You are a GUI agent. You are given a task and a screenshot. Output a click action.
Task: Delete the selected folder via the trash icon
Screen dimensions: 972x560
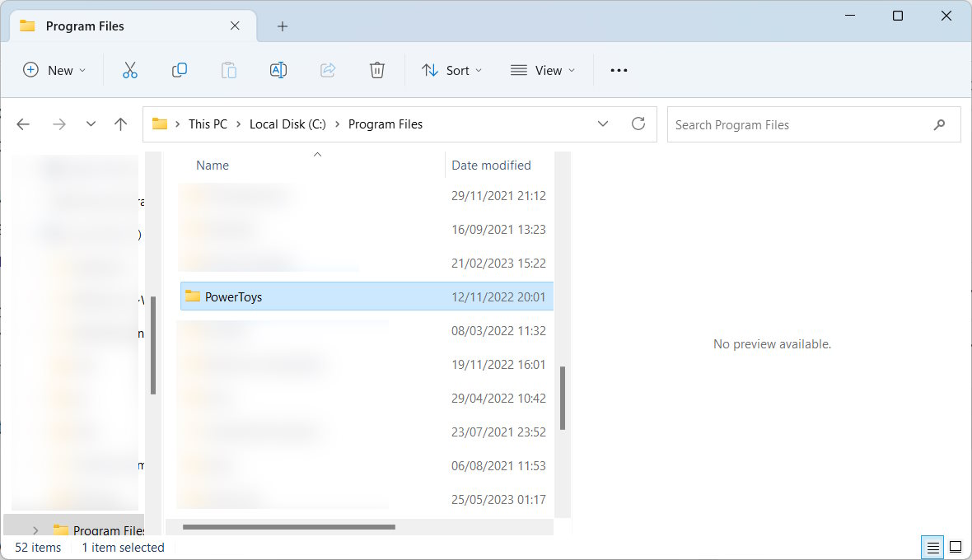click(376, 70)
